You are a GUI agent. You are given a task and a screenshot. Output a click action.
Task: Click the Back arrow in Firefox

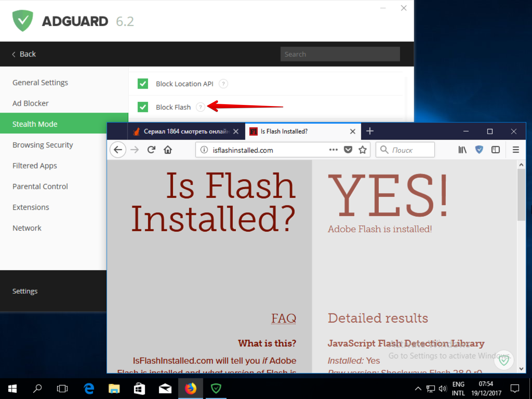tap(117, 150)
